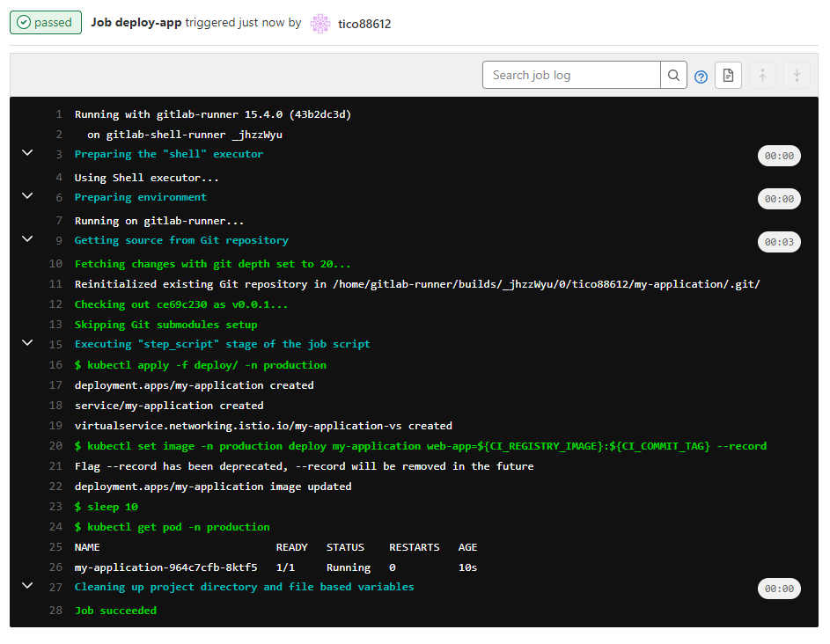The width and height of the screenshot is (830, 644).
Task: Click the scroll to bottom arrow button
Action: 797,76
